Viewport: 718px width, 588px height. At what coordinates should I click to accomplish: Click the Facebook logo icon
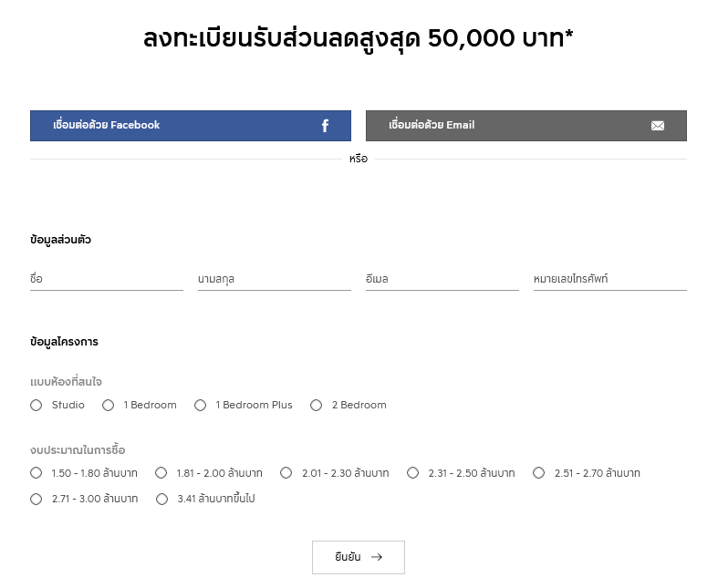(325, 126)
